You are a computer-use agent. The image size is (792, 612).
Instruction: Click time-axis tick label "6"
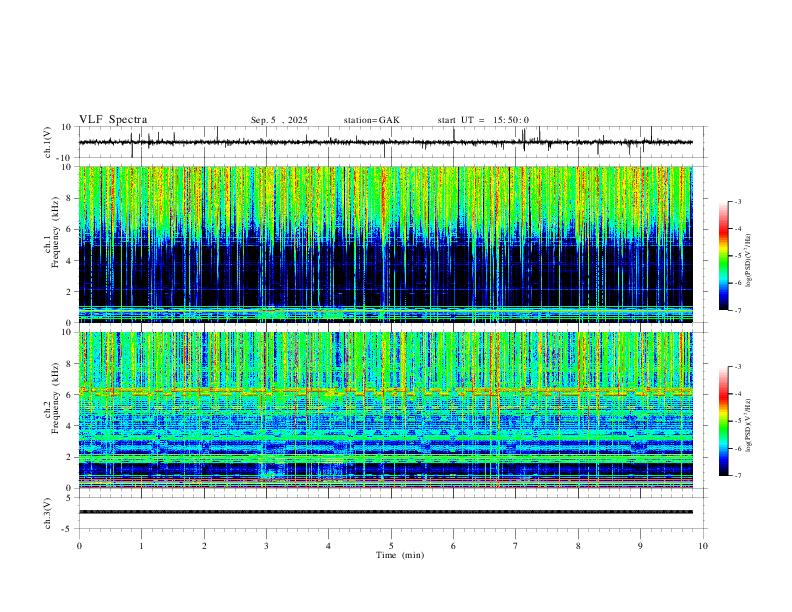click(x=453, y=546)
